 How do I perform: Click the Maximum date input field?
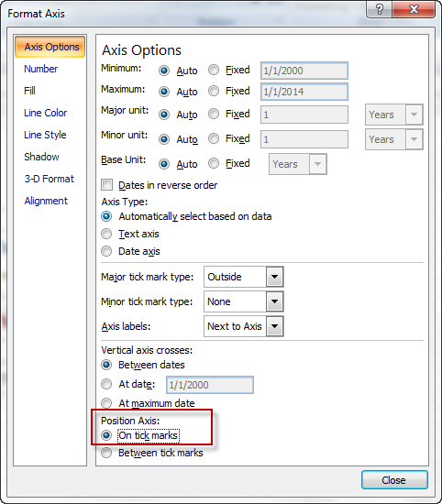point(304,92)
